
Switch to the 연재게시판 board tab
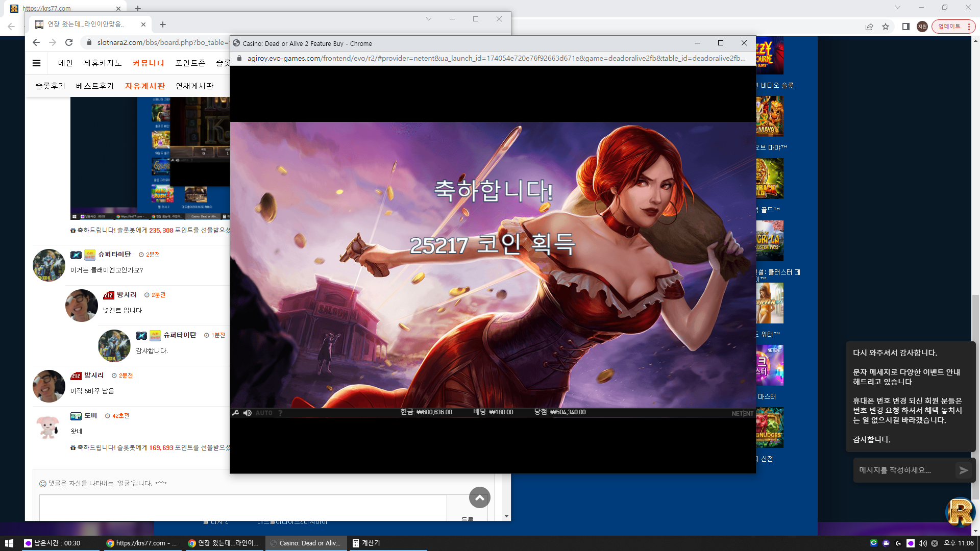point(194,86)
